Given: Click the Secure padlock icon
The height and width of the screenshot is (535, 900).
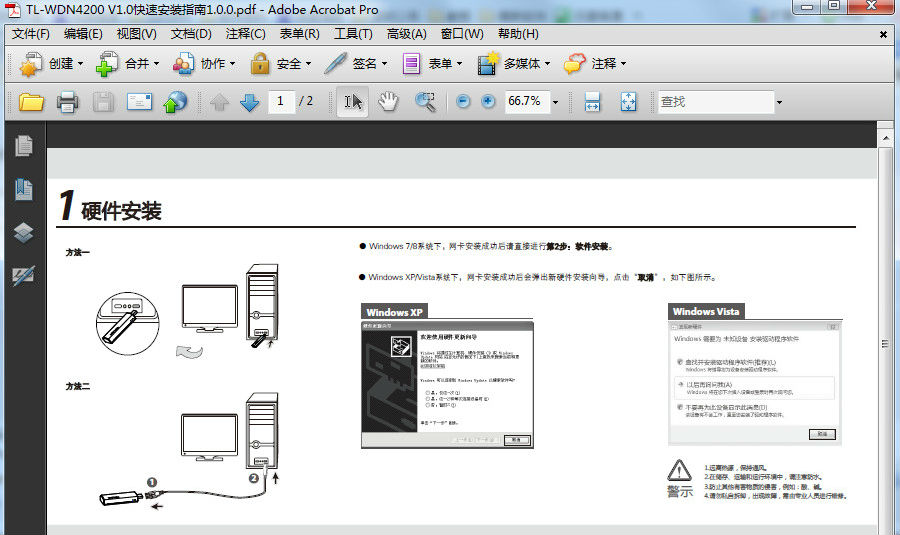Looking at the screenshot, I should click(260, 64).
